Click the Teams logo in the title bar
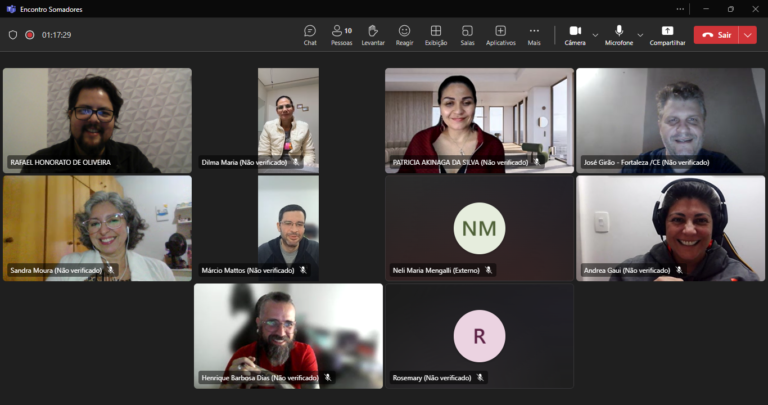Image resolution: width=768 pixels, height=405 pixels. (x=11, y=9)
